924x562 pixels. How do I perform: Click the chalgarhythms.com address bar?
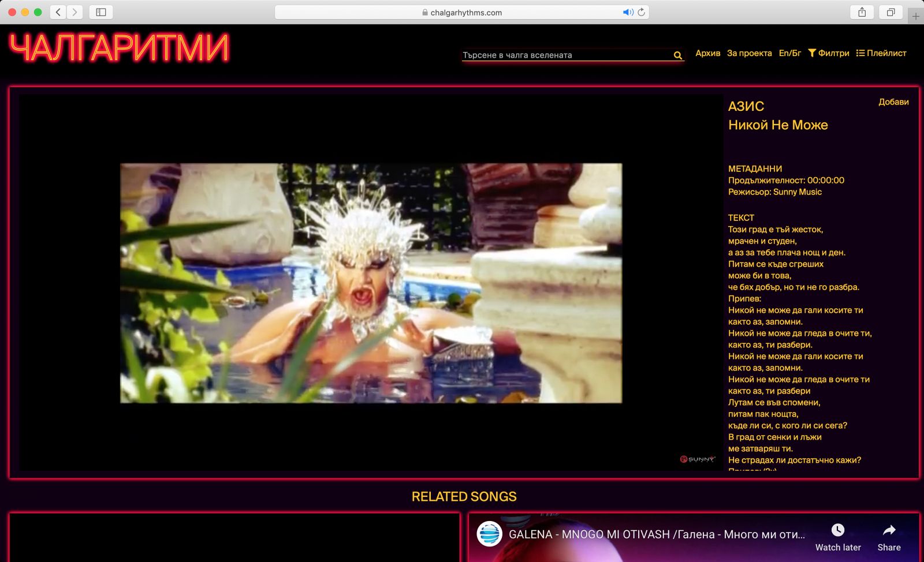tap(462, 12)
